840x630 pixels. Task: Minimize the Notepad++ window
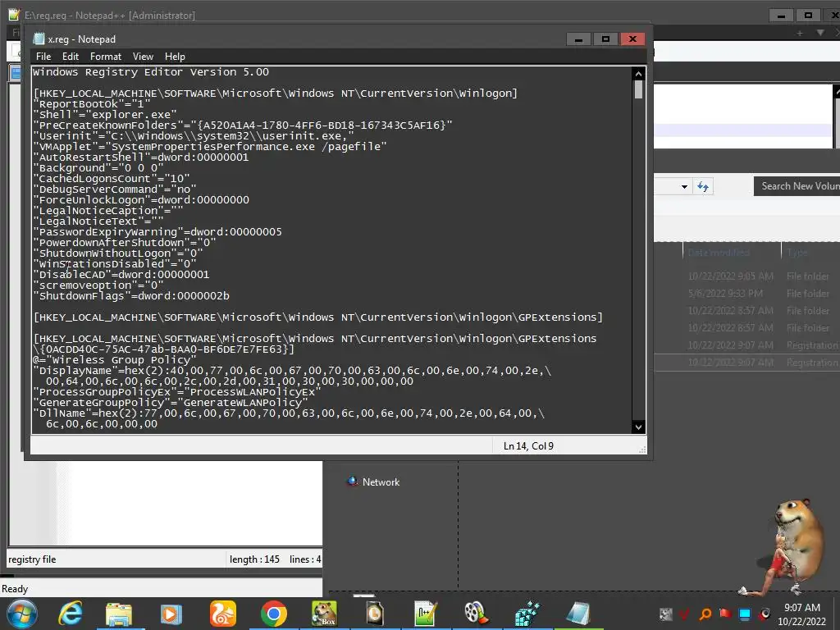(781, 16)
